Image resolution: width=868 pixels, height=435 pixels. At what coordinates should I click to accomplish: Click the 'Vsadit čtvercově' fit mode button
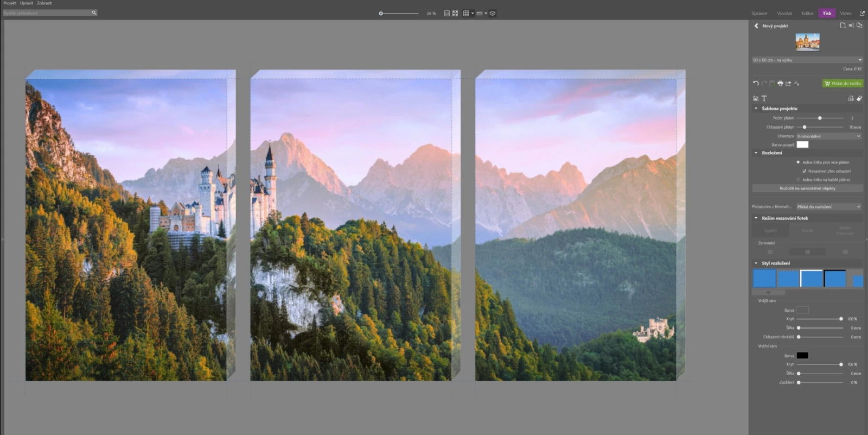(x=845, y=231)
